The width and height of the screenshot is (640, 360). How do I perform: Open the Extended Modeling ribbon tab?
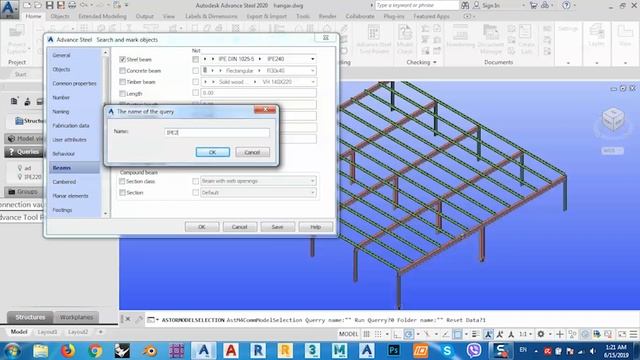point(102,16)
